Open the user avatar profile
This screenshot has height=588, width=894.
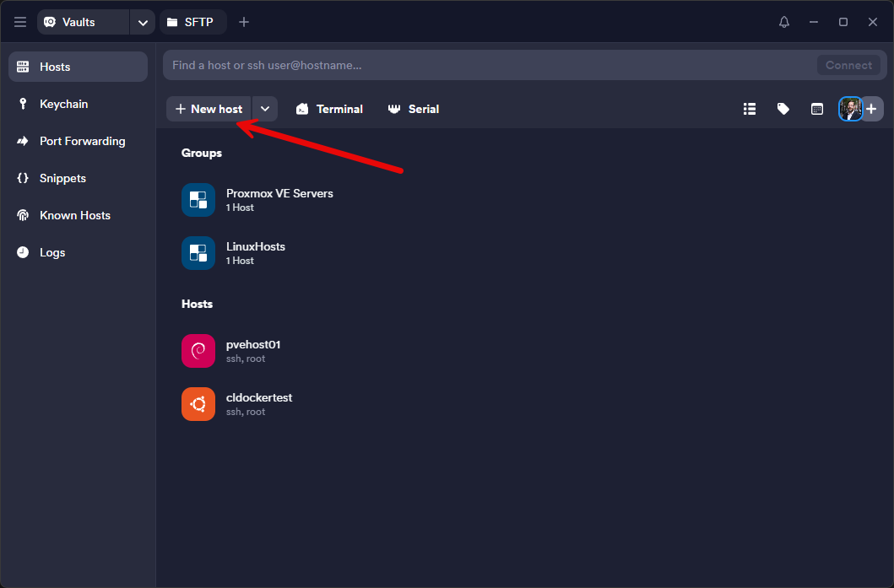tap(850, 109)
